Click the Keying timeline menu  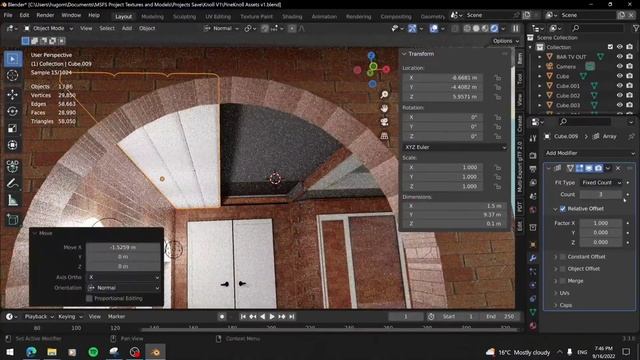pyautogui.click(x=70, y=317)
